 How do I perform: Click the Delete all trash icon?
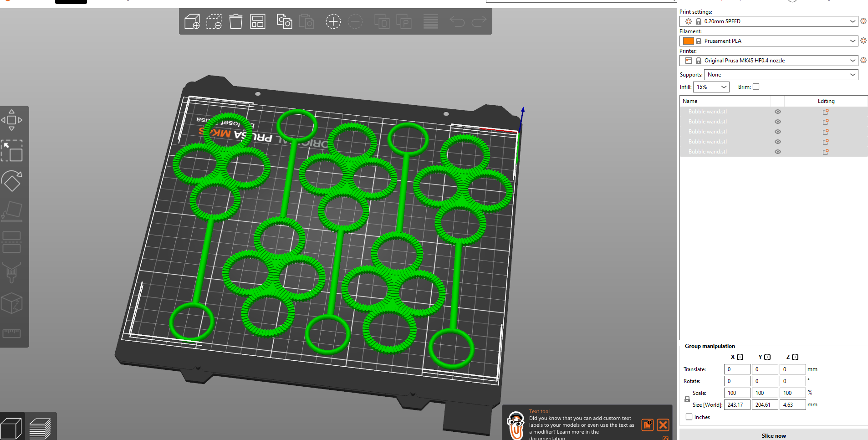click(x=236, y=21)
